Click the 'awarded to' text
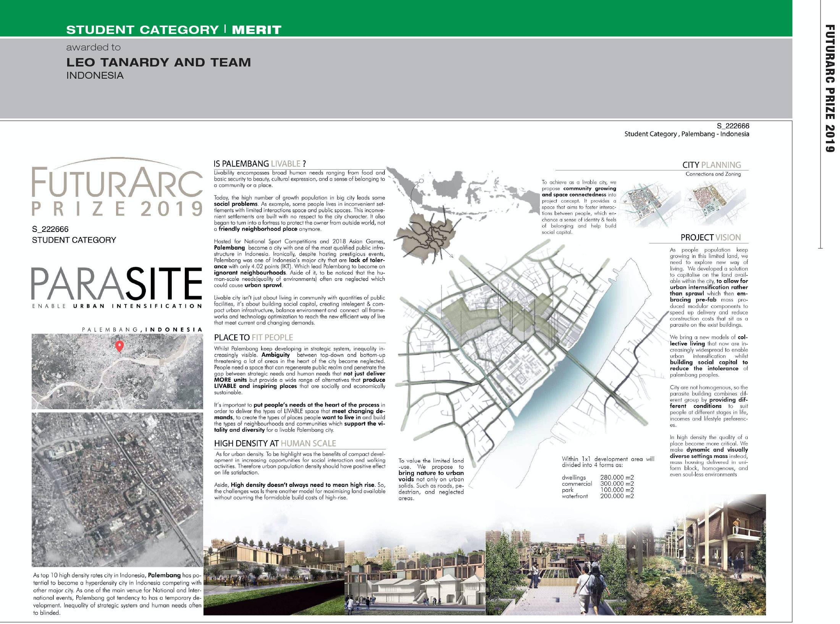Viewport: 840px width, 624px height. coord(94,47)
